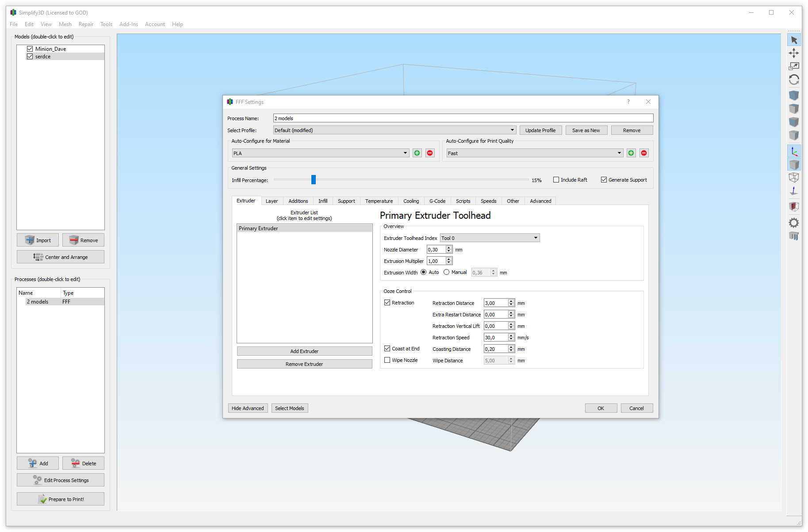
Task: Select the arrow selection tool
Action: [794, 40]
